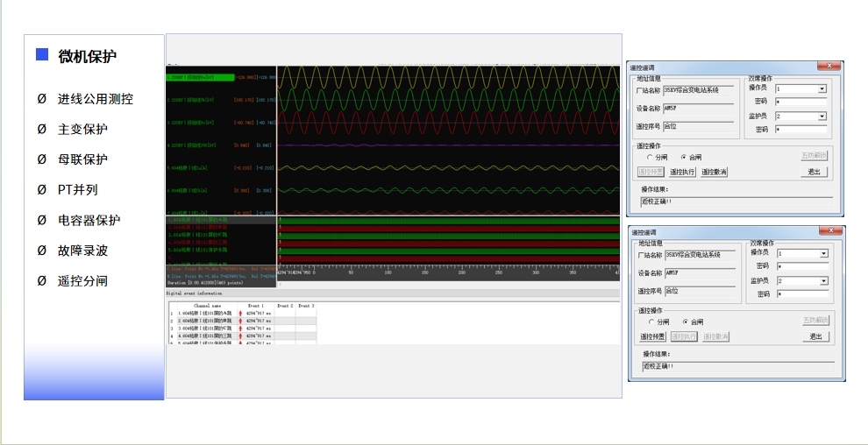Click the blue value [0.300]
This screenshot has height=445, width=868.
pyautogui.click(x=264, y=191)
